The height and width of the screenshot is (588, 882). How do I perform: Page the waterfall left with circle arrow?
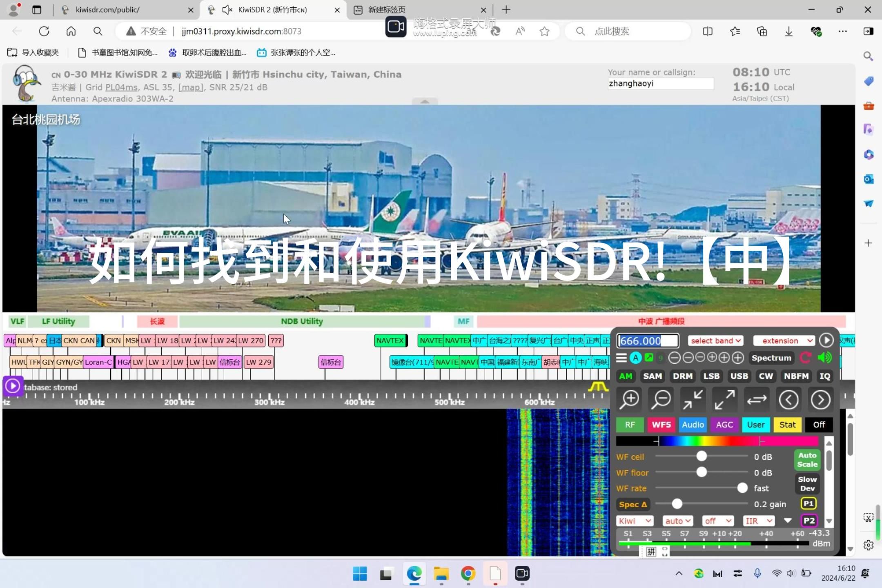point(788,400)
